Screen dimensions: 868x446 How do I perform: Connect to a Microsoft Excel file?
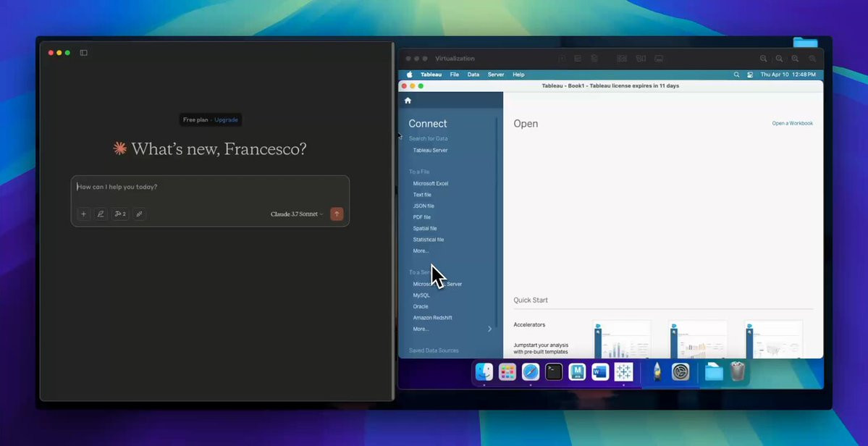coord(431,184)
